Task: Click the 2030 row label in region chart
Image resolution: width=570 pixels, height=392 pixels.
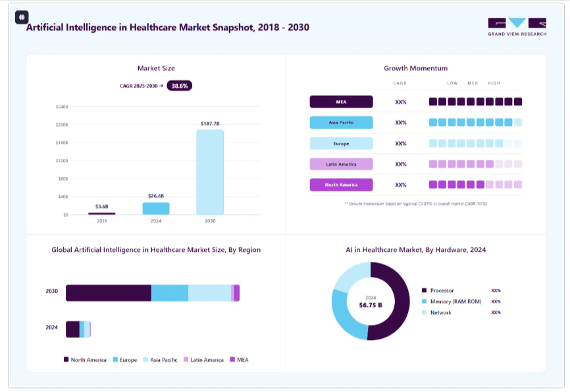Action: pos(51,291)
